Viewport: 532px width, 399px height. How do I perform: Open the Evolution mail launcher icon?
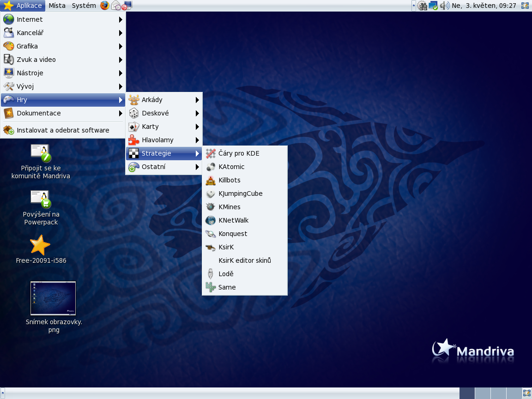point(116,6)
